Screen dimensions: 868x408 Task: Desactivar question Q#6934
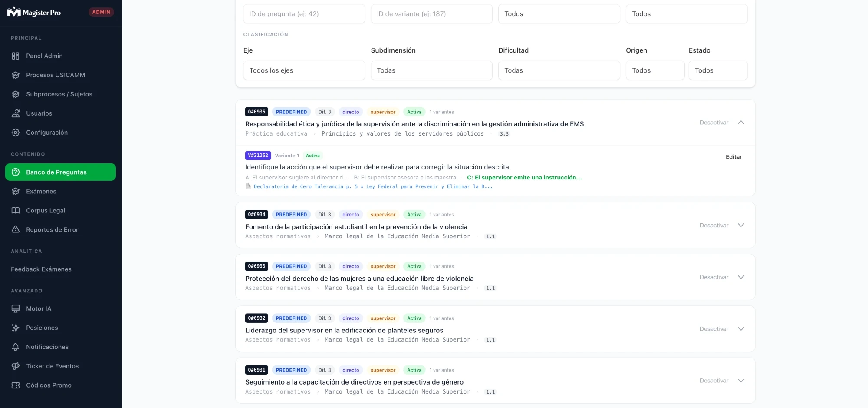pyautogui.click(x=714, y=225)
